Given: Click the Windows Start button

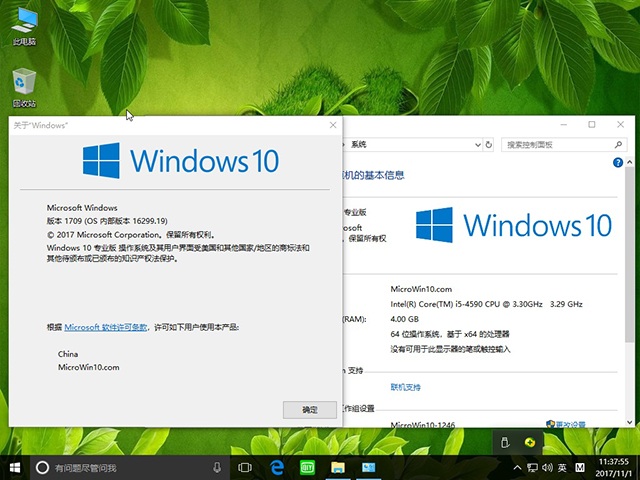Looking at the screenshot, I should 15,468.
